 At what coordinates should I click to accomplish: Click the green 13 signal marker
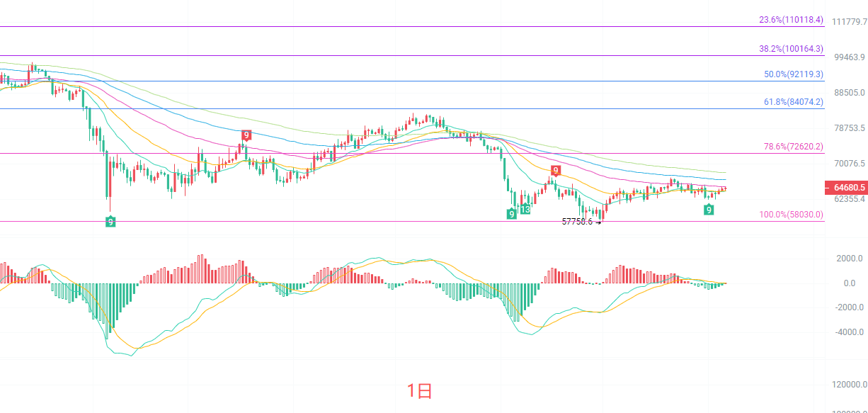pyautogui.click(x=525, y=210)
